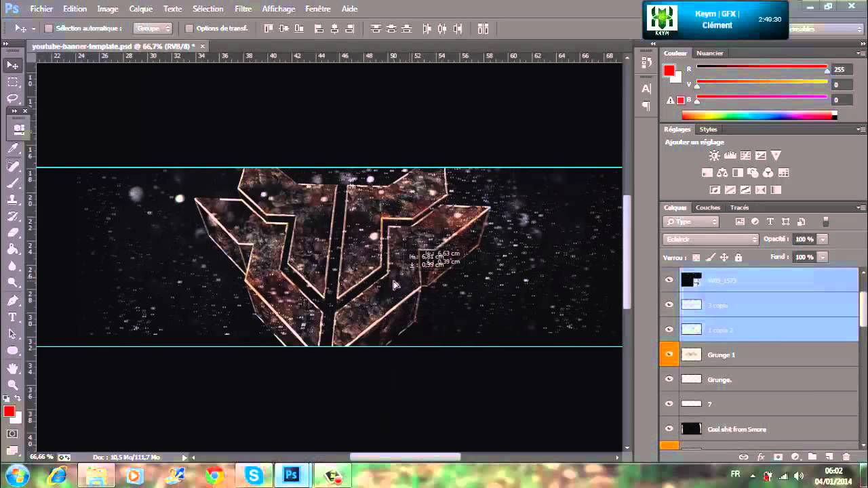Switch to the Tracés tab

(739, 207)
